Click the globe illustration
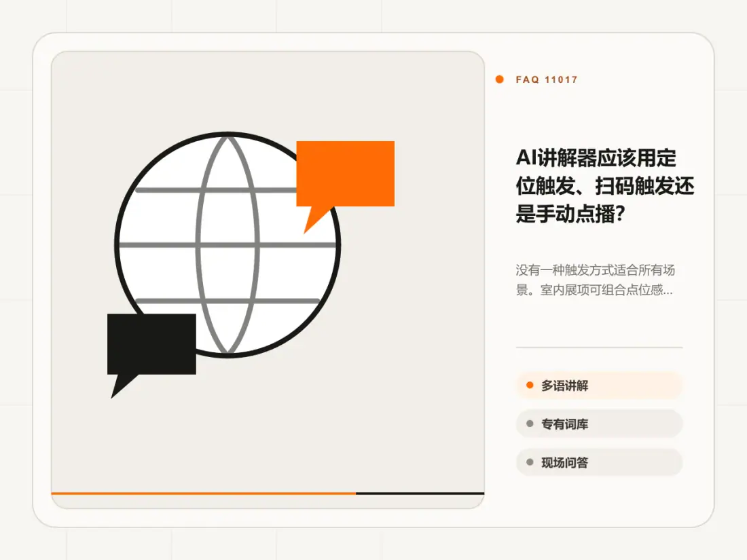The width and height of the screenshot is (747, 560). point(227,245)
